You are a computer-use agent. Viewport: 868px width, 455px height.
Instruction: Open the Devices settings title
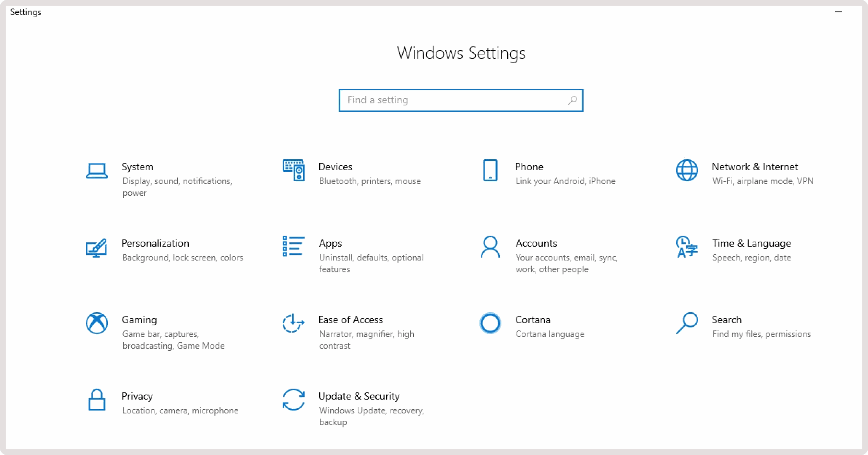[335, 167]
